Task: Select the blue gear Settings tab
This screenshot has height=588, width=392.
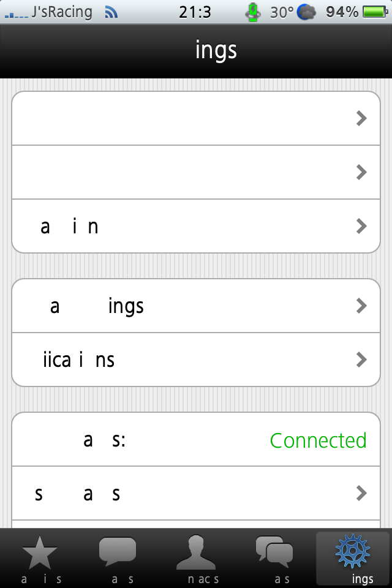Action: (x=353, y=552)
